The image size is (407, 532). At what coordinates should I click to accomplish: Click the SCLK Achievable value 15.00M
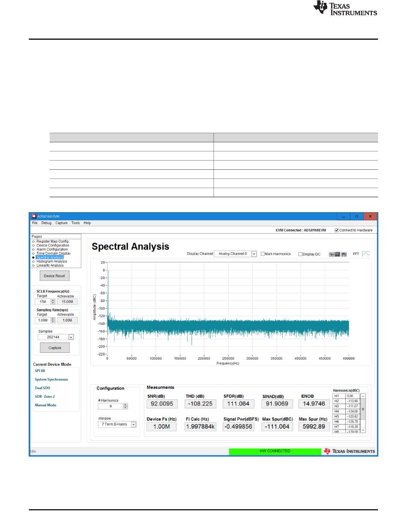(x=67, y=301)
